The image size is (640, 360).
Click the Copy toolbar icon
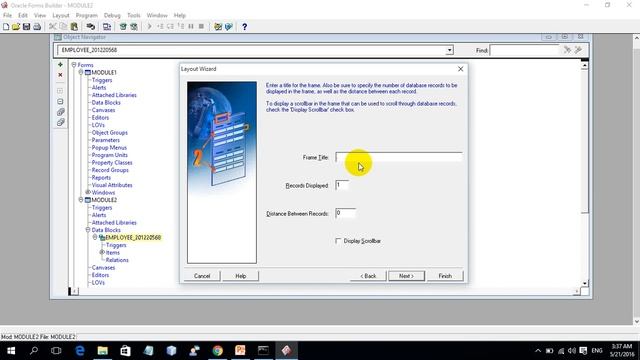click(x=63, y=27)
